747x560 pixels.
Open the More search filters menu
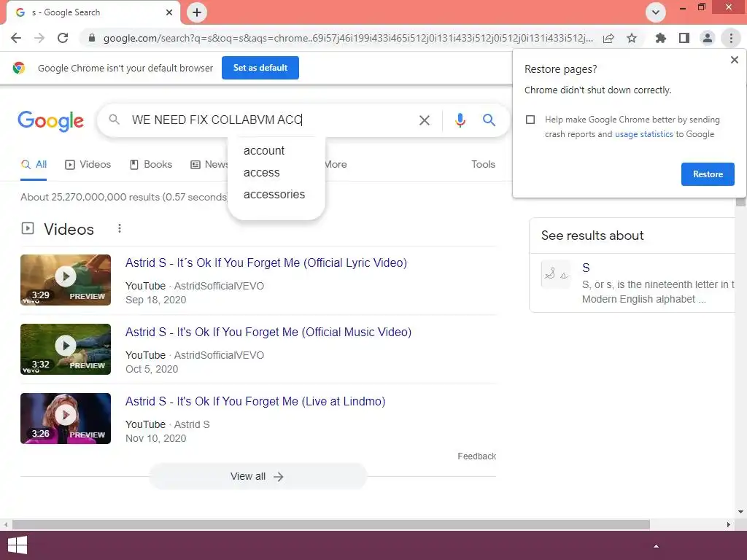point(336,165)
